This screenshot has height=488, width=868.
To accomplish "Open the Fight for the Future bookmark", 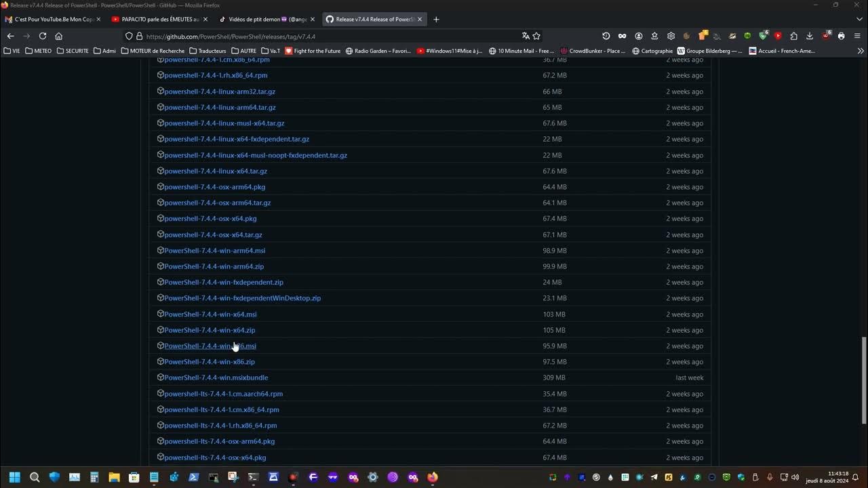I will pos(313,51).
